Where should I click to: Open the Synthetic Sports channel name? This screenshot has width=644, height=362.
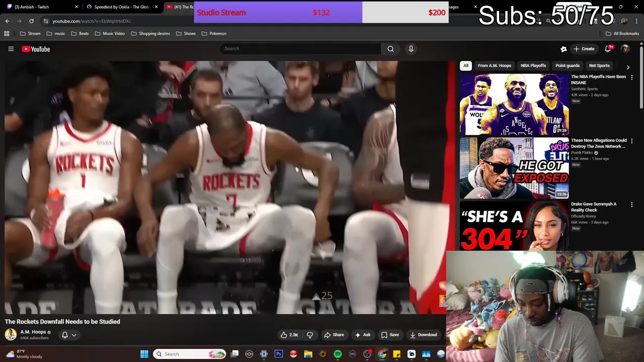tap(584, 89)
